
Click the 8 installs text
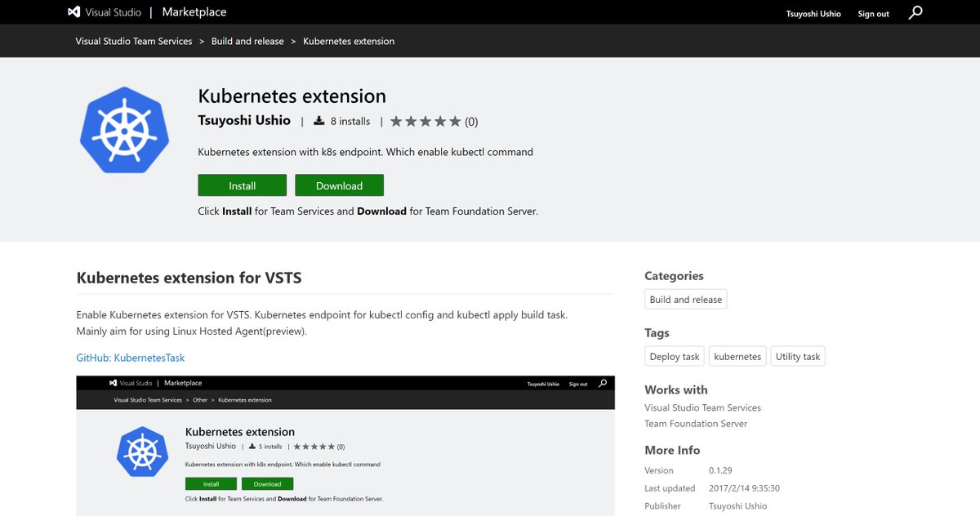pyautogui.click(x=350, y=122)
